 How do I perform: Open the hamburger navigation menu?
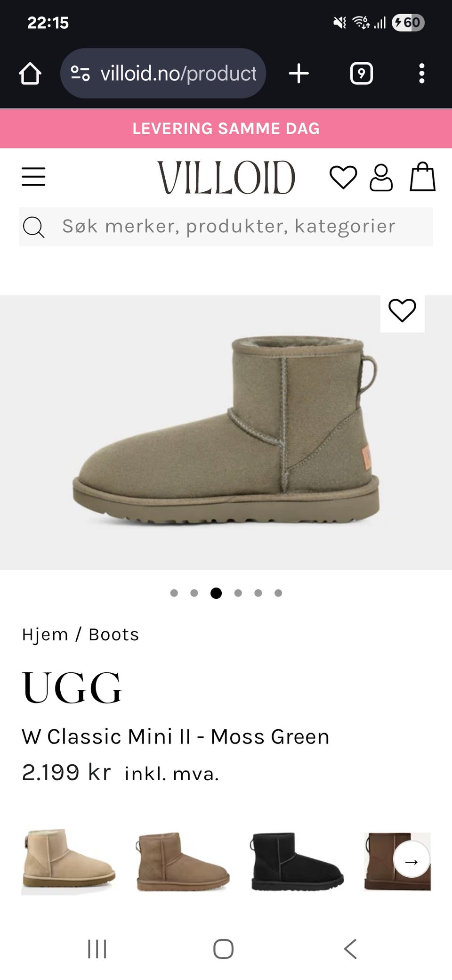[x=33, y=177]
